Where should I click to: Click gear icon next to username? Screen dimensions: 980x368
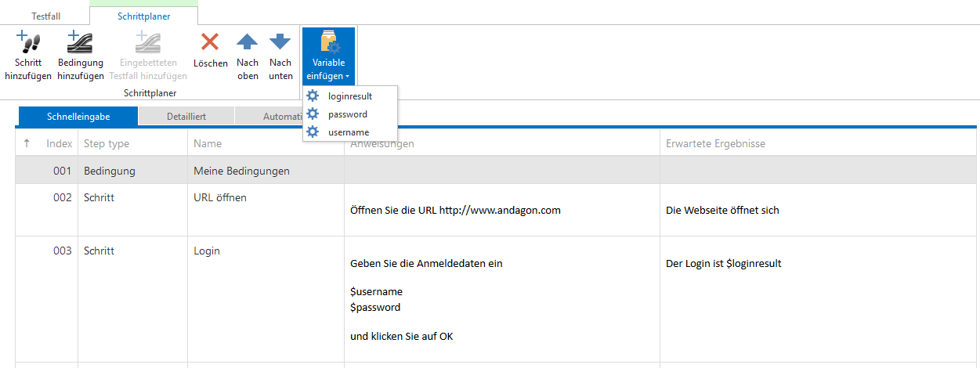click(313, 132)
